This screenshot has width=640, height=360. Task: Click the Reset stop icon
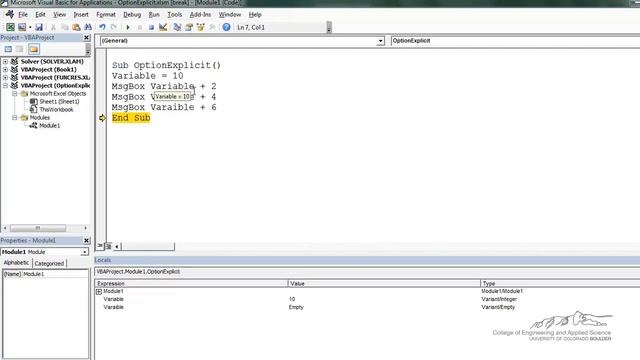(x=151, y=27)
